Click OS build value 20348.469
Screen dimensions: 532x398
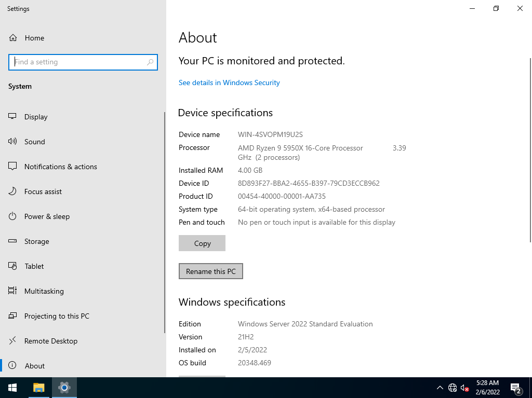[x=254, y=363]
